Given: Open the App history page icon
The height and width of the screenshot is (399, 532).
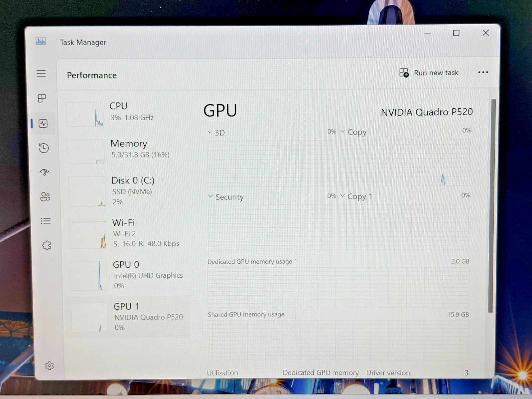Looking at the screenshot, I should (44, 148).
